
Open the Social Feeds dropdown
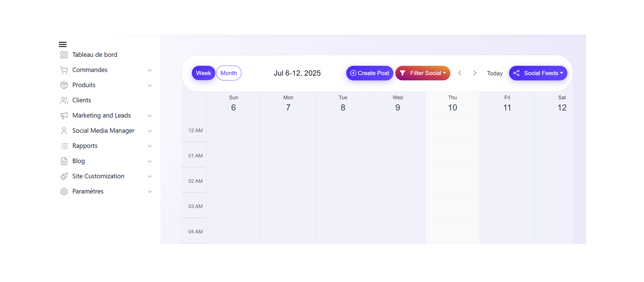(x=538, y=73)
